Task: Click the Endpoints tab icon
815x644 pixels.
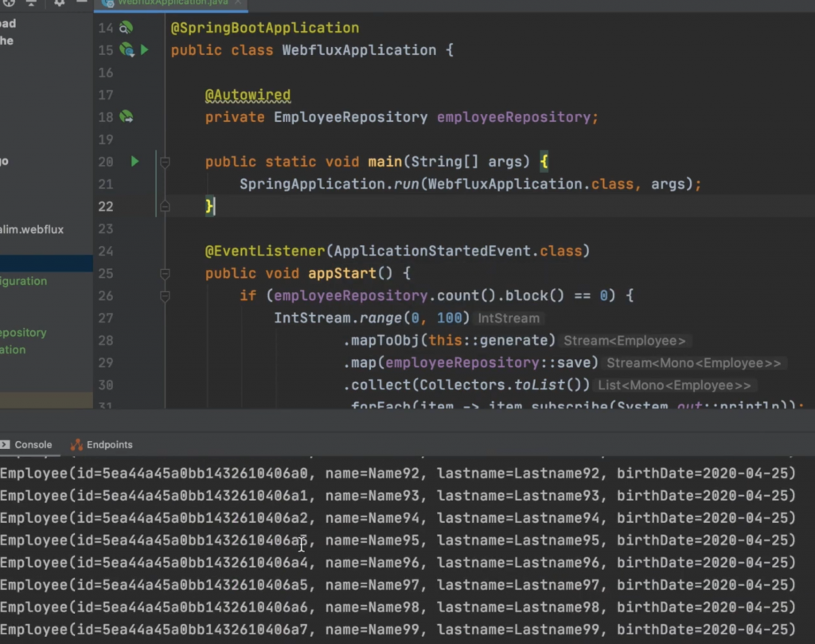Action: click(x=76, y=445)
